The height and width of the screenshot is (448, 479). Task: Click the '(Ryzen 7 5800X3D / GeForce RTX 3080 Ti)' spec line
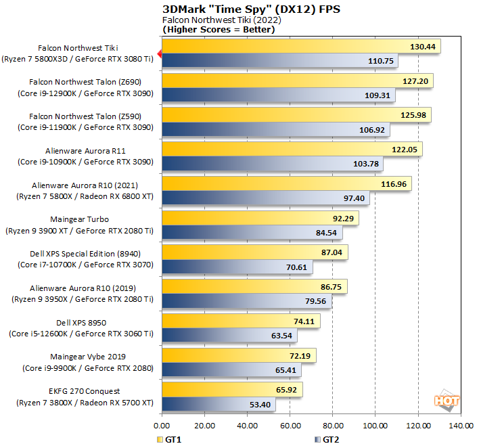[x=77, y=60]
